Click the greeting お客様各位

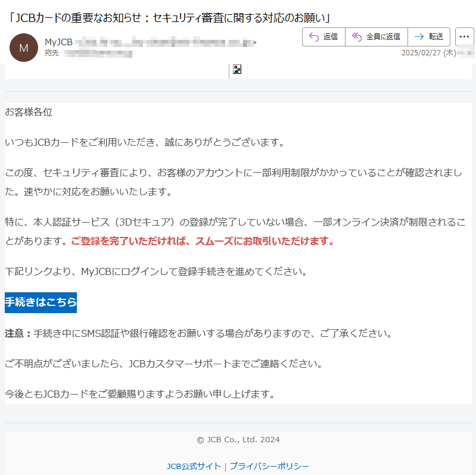click(29, 112)
